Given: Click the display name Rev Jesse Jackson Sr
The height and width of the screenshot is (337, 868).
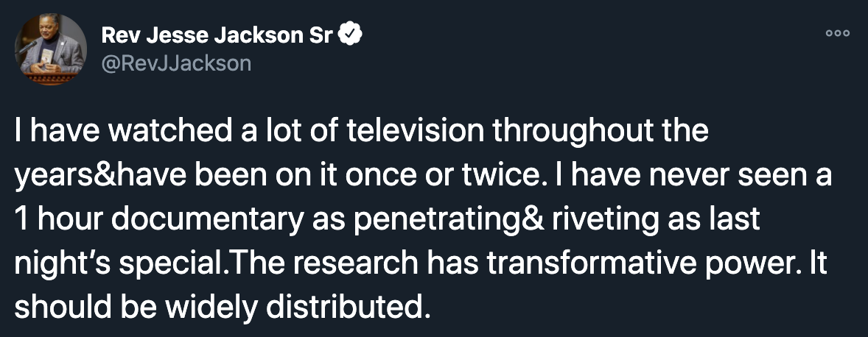Looking at the screenshot, I should 217,36.
